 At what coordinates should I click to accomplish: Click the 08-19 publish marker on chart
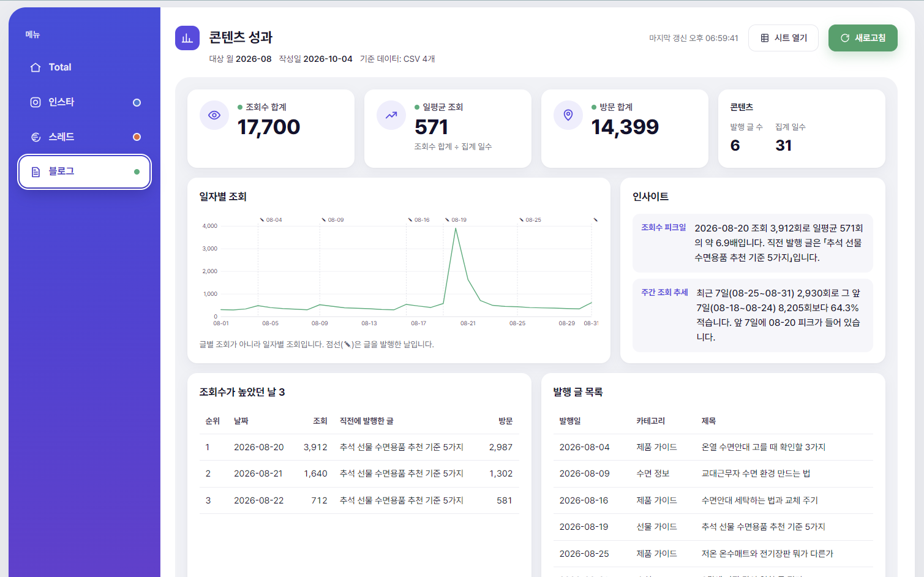(456, 219)
